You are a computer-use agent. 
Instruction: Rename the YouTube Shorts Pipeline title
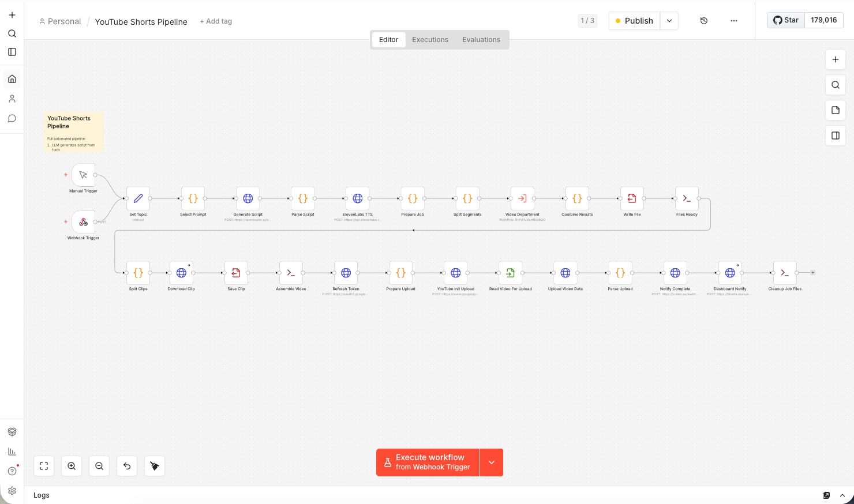pos(141,21)
